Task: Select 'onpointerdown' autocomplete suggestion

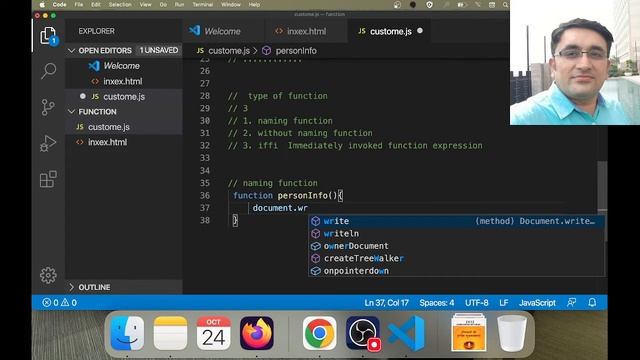Action: [456, 271]
